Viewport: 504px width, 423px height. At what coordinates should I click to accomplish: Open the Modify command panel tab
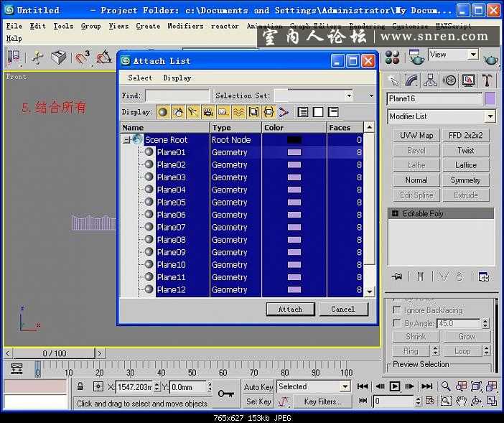(x=412, y=80)
